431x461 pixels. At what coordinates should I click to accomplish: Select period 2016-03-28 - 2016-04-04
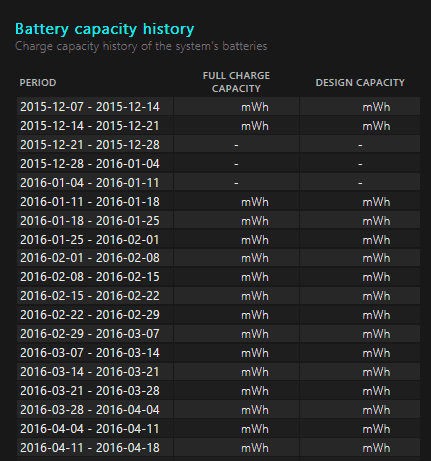coord(90,410)
